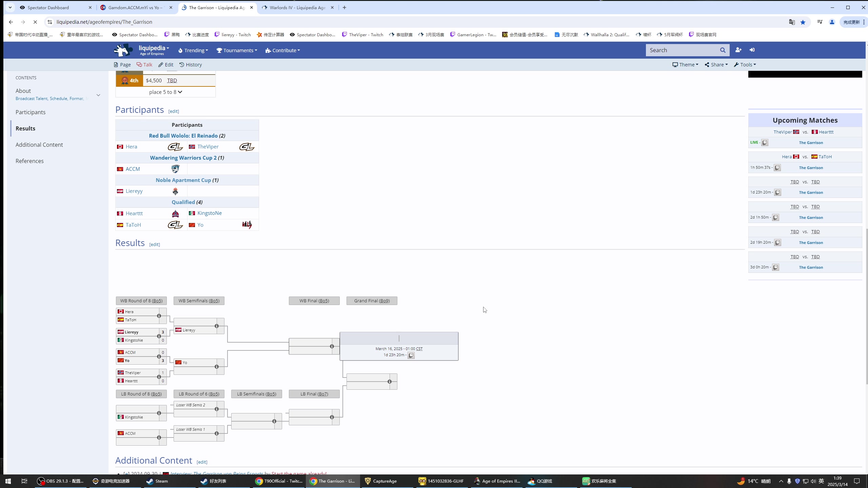Bookmark this page with star icon

click(x=803, y=22)
